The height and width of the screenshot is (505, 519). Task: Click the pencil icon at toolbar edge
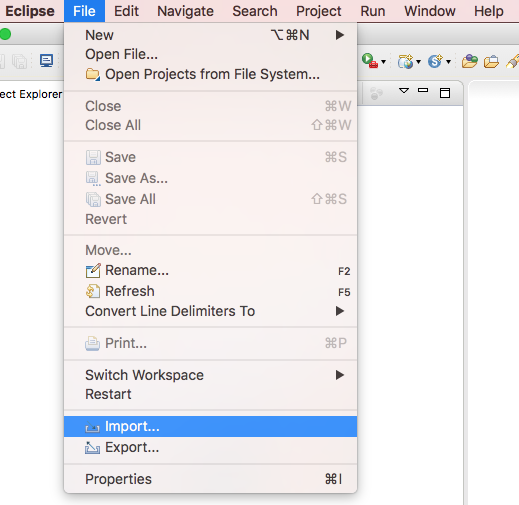pos(513,61)
